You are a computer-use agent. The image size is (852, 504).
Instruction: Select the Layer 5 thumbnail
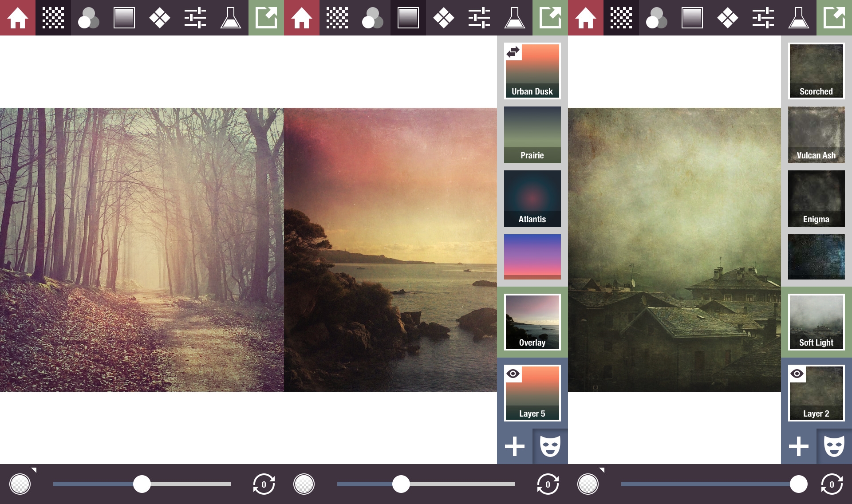pyautogui.click(x=532, y=393)
